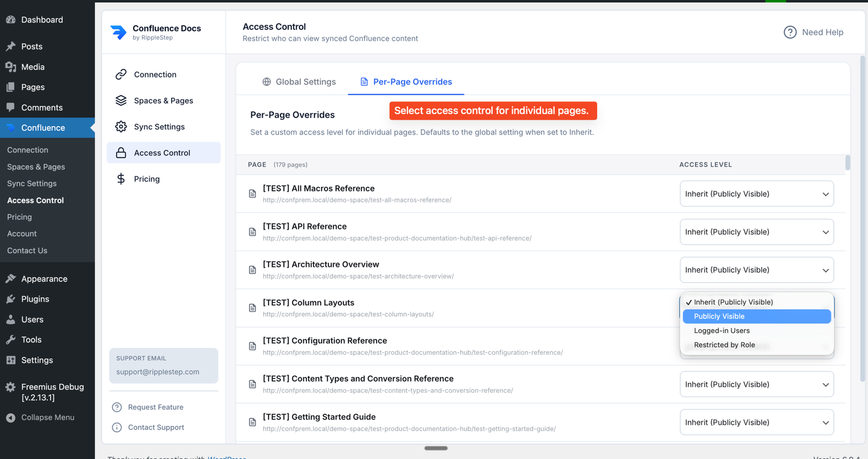Screen dimensions: 868x459
Task: Click the Connection link-chain icon
Action: [x=121, y=74]
